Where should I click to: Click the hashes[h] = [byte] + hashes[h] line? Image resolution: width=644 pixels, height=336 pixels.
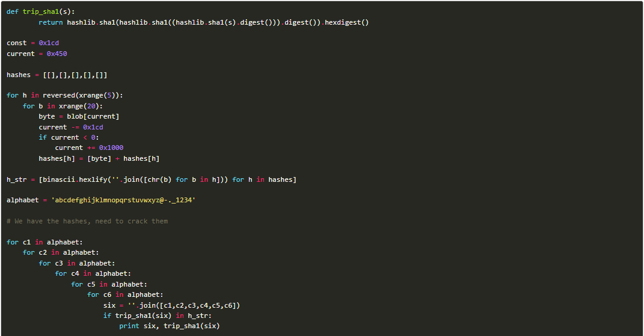(99, 158)
